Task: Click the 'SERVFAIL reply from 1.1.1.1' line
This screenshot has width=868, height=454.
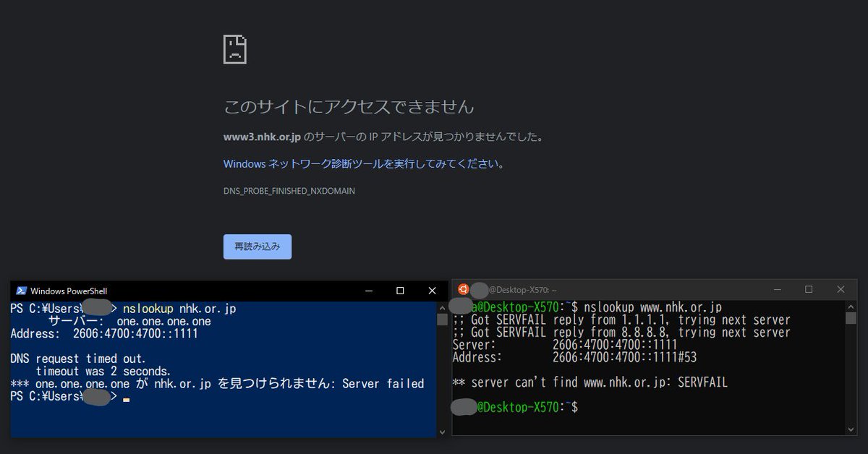Action: click(621, 320)
